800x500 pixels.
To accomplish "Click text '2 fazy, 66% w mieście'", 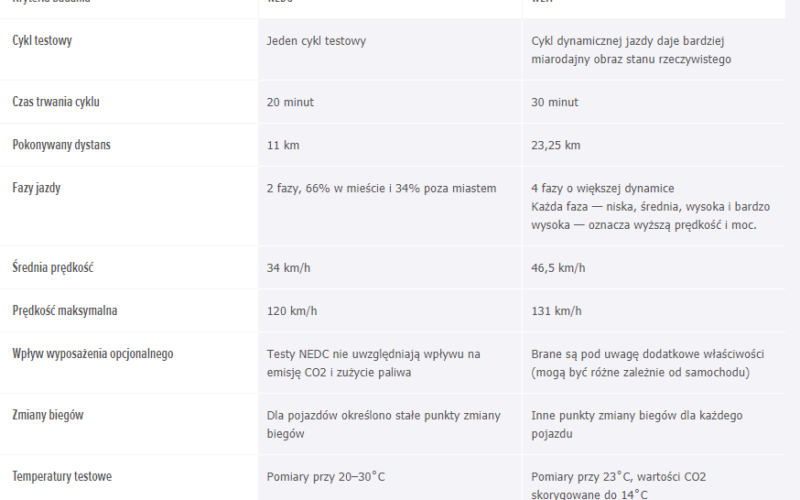I will click(x=326, y=188).
